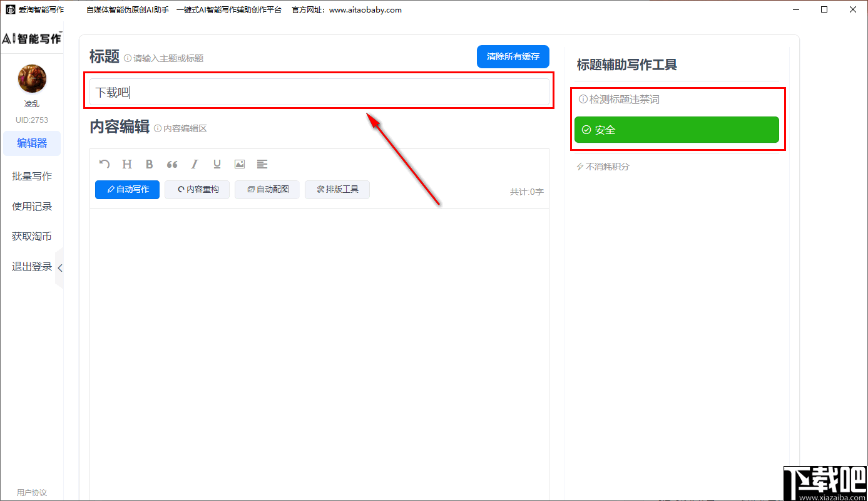Start 自动写作 button
This screenshot has height=501, width=868.
[127, 189]
